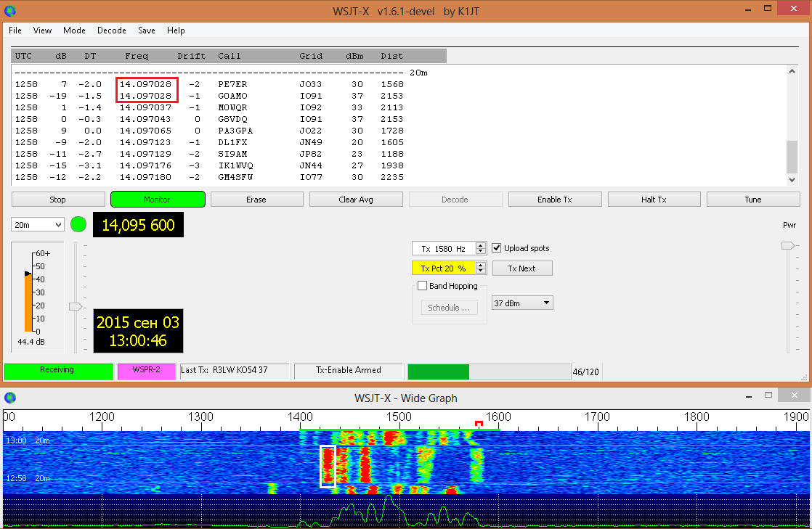Expand the 37 dBm power dropdown
Viewport: 812px width, 529px height.
[x=522, y=303]
